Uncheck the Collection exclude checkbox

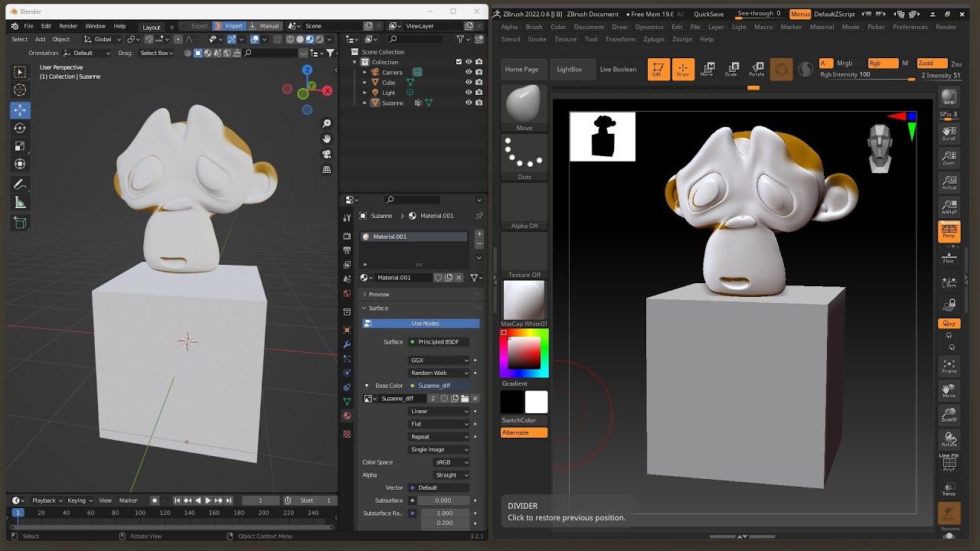tap(459, 62)
